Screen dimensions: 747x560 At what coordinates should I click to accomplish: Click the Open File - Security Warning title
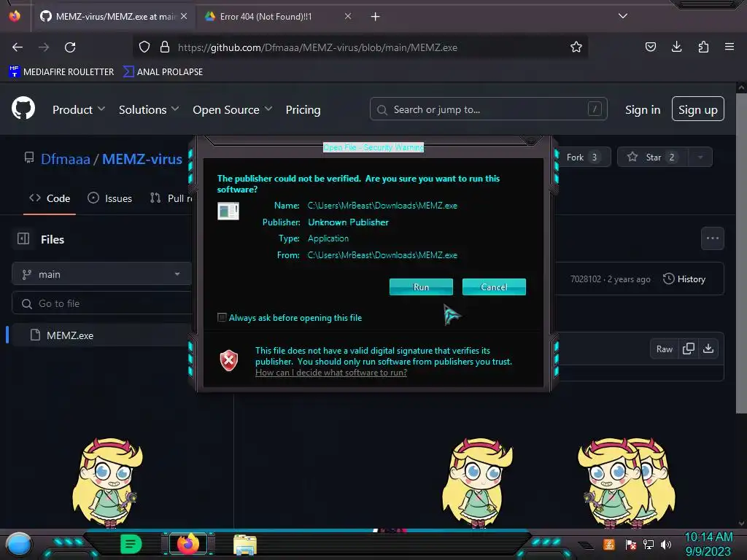[373, 147]
